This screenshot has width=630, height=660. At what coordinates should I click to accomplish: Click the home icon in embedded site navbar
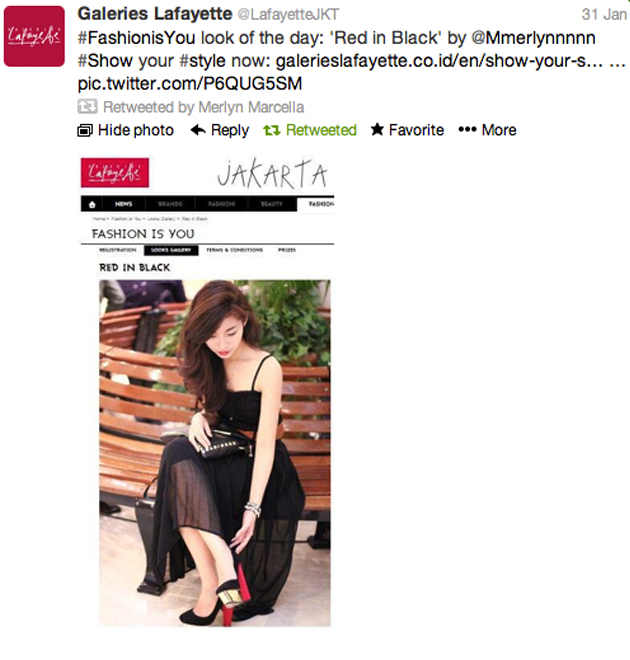click(x=92, y=204)
